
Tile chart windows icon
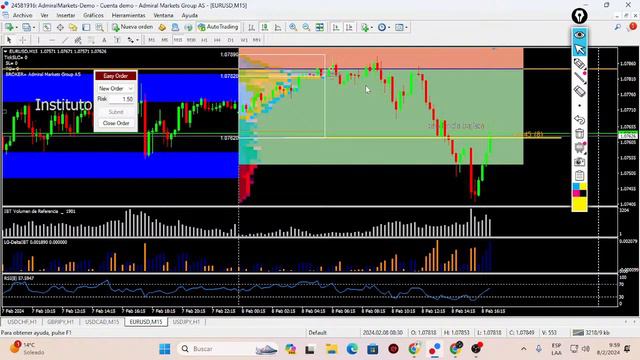(x=320, y=27)
